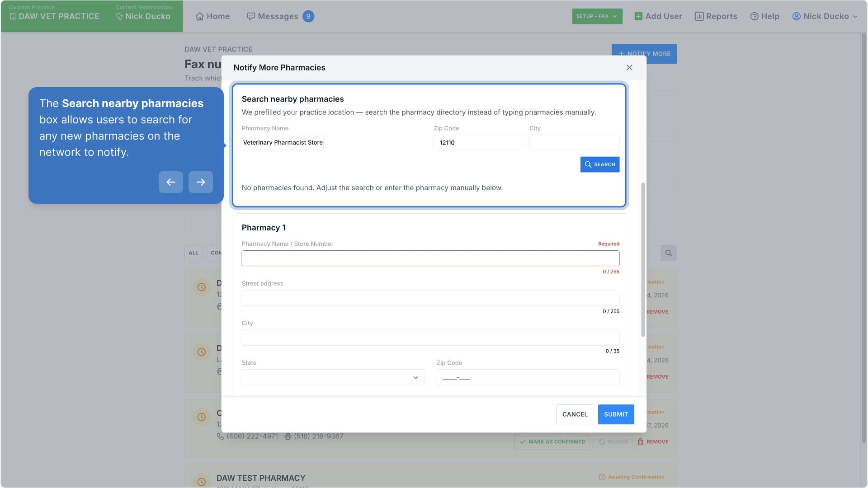Click the user profile avatar icon
Screen dimensions: 868x488
coord(797,16)
